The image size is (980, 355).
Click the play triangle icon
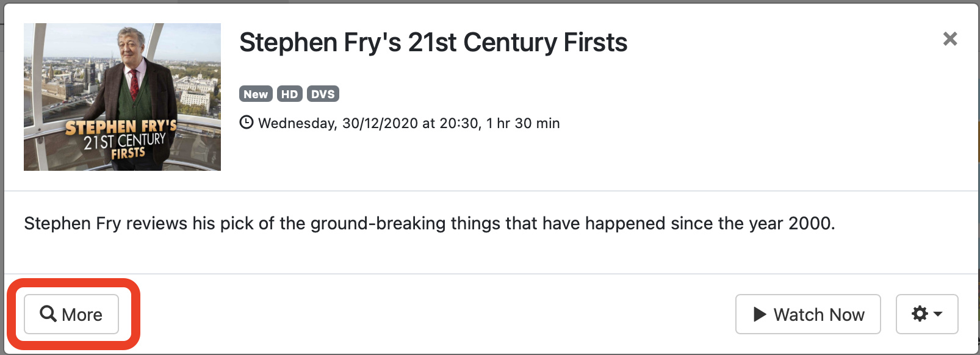click(760, 314)
